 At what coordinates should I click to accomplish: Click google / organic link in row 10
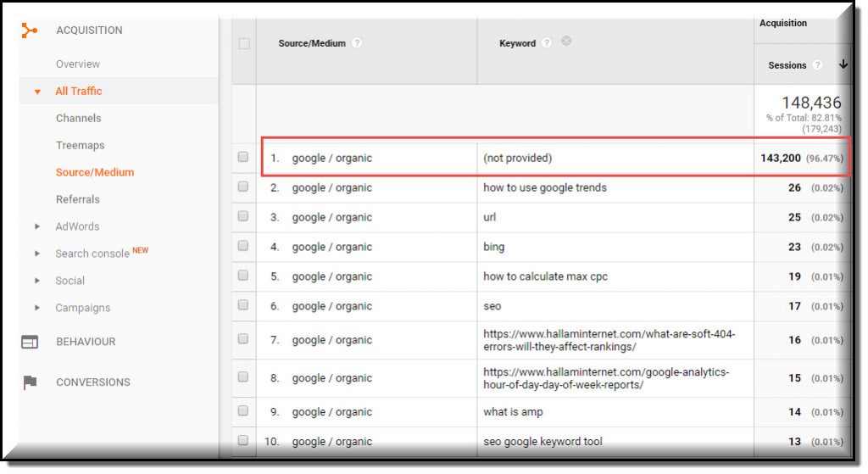332,442
